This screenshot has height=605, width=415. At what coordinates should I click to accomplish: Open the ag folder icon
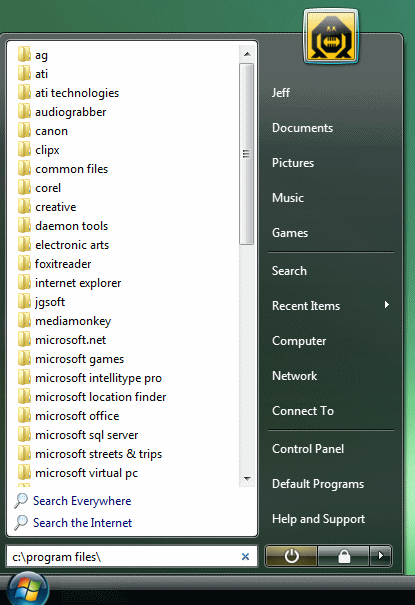click(24, 54)
